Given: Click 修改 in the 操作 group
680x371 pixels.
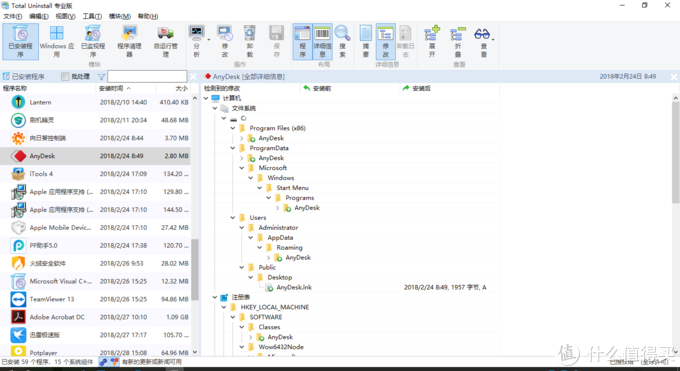Looking at the screenshot, I should [x=225, y=42].
